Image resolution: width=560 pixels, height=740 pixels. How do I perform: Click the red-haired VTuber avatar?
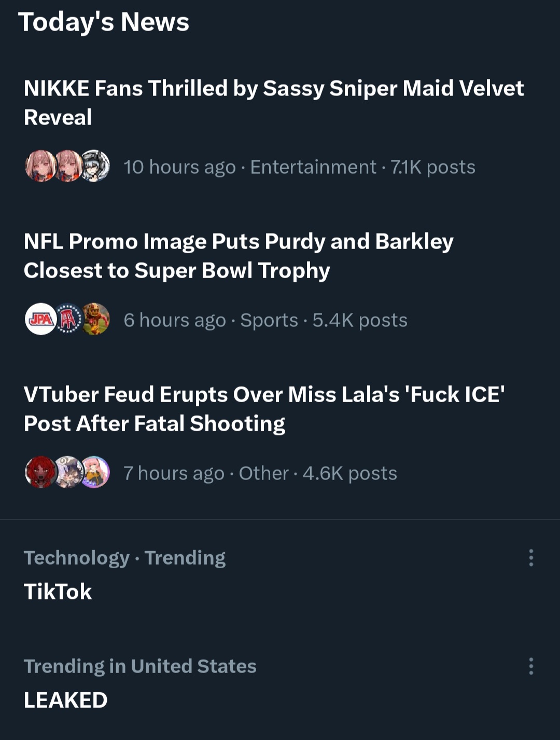40,472
